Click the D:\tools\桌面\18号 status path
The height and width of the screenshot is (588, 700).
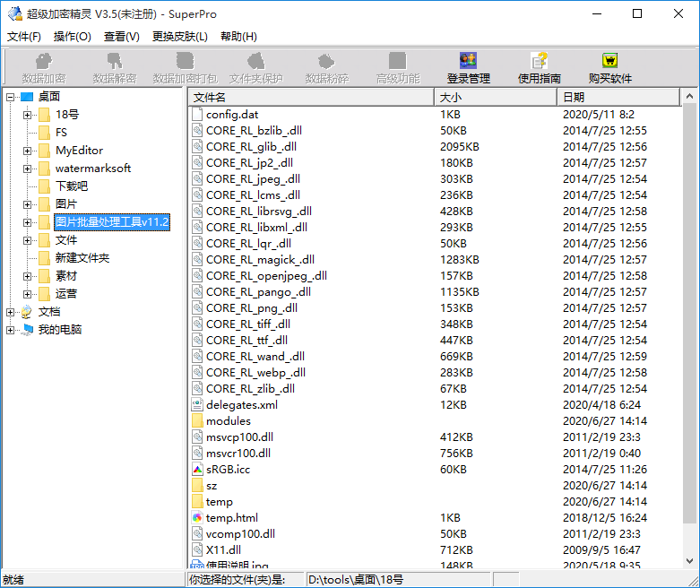356,580
